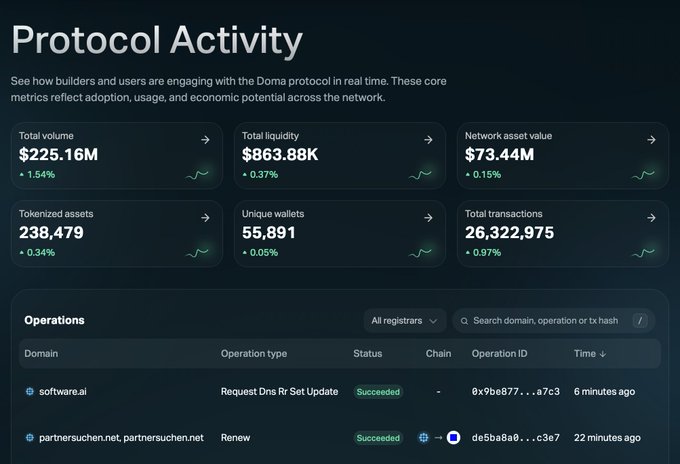Click the Total volume sparkline chart
This screenshot has height=464, width=680.
[197, 175]
